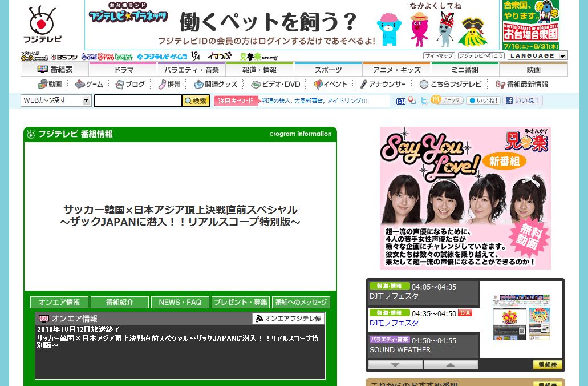
Task: Open the ミニ番組 navigation tab
Action: click(x=465, y=70)
